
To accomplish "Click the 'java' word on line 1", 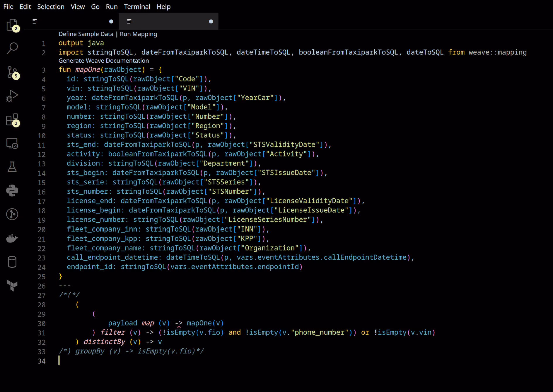I will pos(96,43).
